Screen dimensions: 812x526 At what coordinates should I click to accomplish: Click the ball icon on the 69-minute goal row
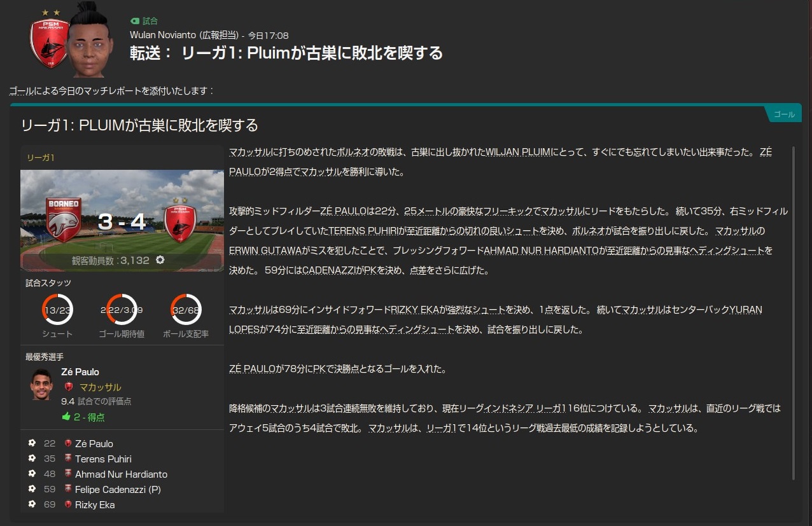pyautogui.click(x=32, y=504)
